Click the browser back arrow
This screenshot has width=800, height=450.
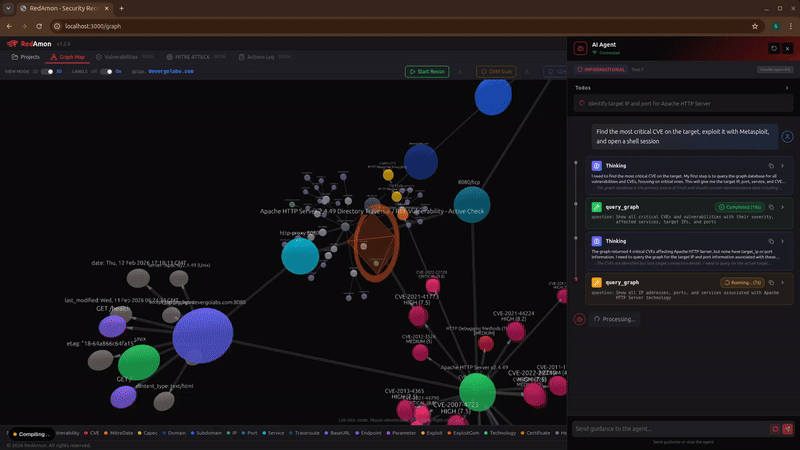(x=9, y=26)
